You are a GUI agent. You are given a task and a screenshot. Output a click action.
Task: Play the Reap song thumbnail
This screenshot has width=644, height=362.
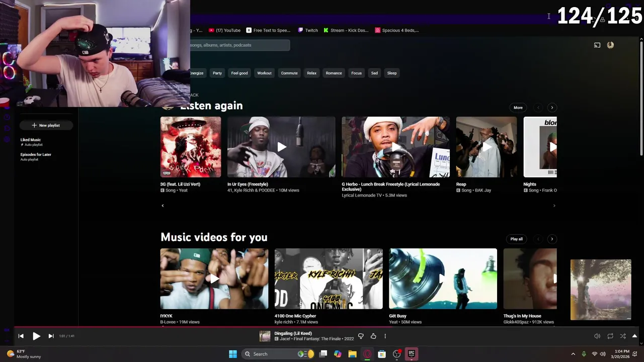(x=486, y=147)
